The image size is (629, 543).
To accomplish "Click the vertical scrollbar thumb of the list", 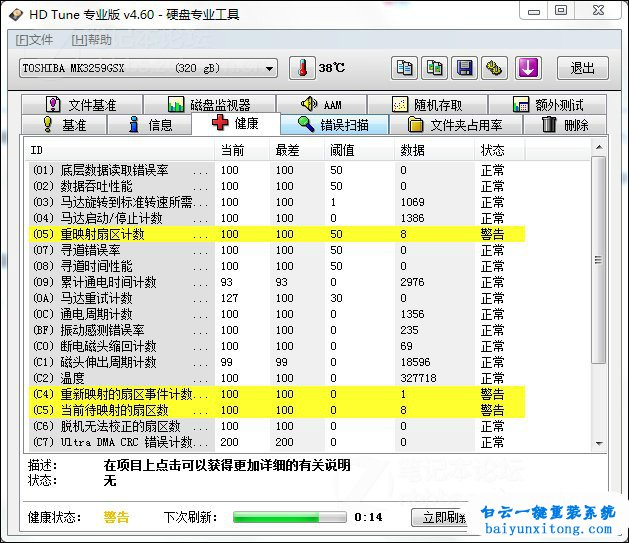I will coord(599,260).
